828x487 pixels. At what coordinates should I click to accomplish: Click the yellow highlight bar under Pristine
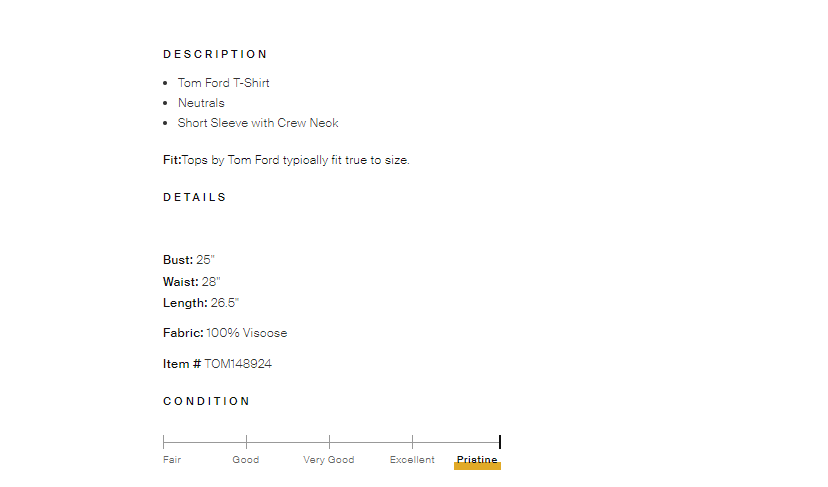[x=477, y=467]
